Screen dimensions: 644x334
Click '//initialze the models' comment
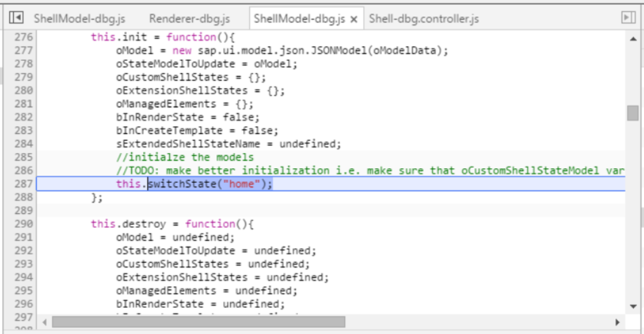tap(185, 157)
